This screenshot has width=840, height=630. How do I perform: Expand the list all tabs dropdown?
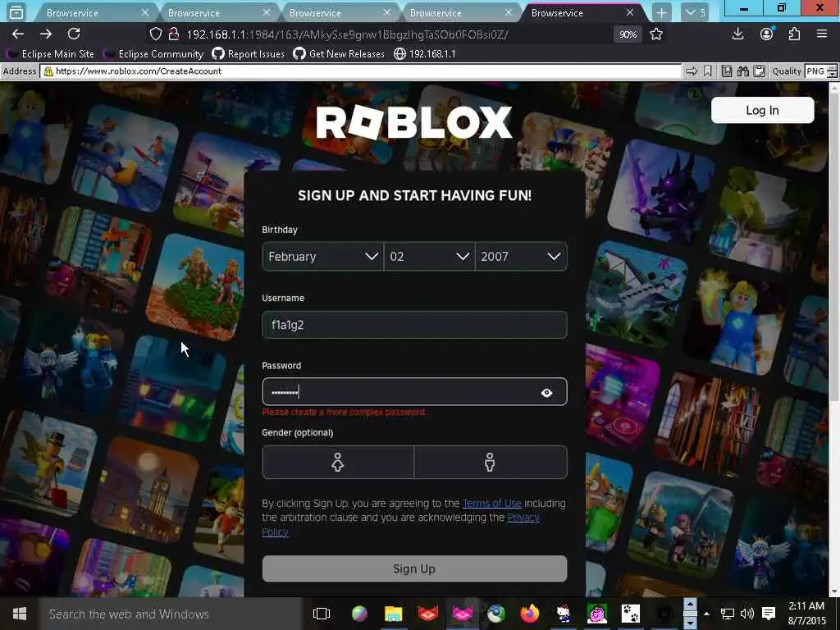(x=696, y=13)
